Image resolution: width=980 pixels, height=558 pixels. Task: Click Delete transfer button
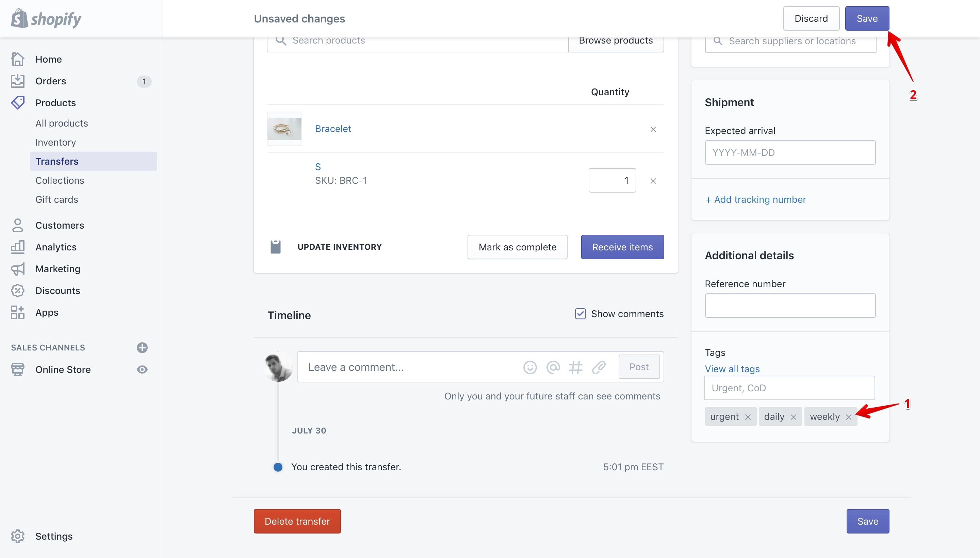point(297,521)
